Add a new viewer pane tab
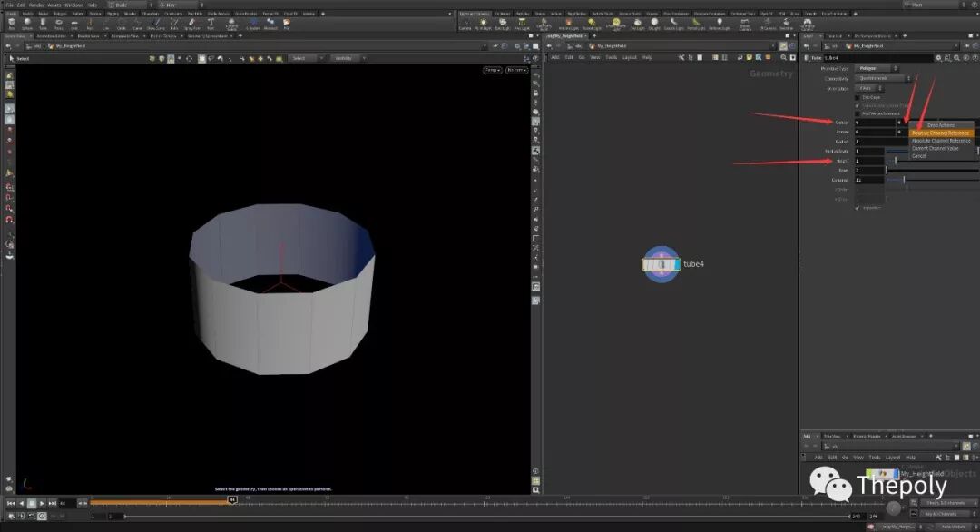This screenshot has width=980, height=532. click(x=240, y=35)
